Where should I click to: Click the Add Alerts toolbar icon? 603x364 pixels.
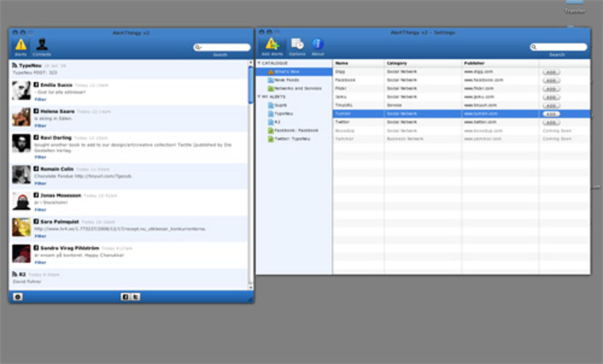point(272,47)
